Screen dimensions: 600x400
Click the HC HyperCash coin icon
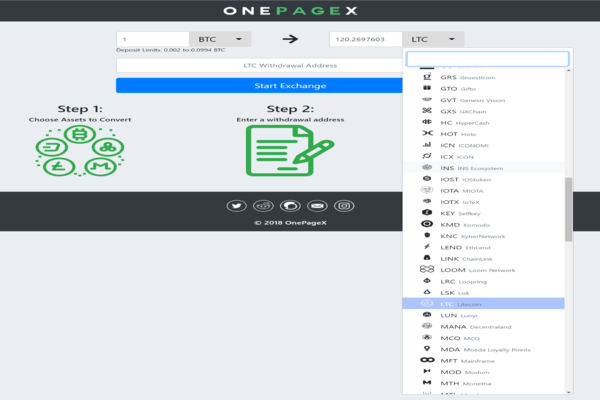coord(427,122)
